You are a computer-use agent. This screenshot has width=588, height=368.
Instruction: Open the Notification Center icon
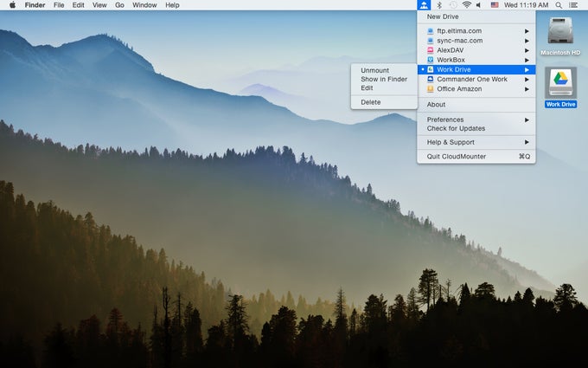(x=573, y=5)
